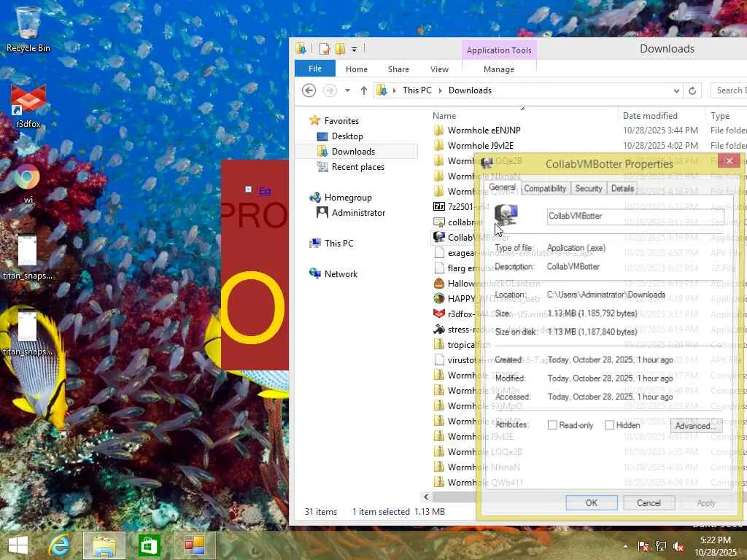
Task: Open the File ribbon tab
Action: click(315, 69)
